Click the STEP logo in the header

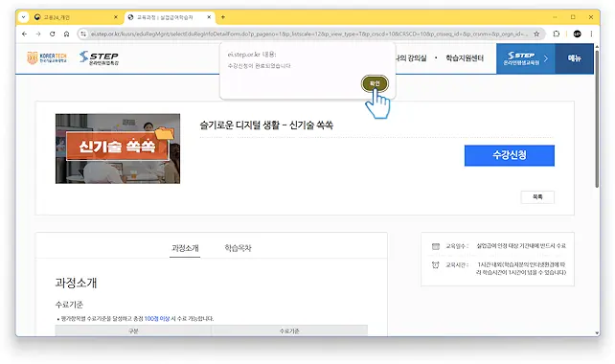(99, 57)
